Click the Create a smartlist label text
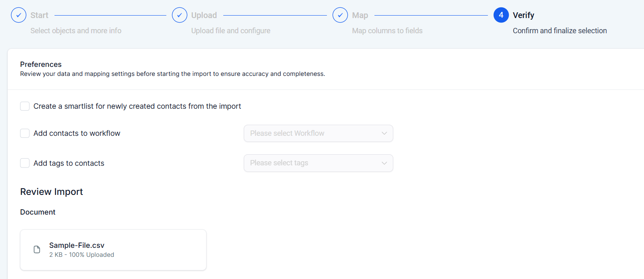Image resolution: width=644 pixels, height=279 pixels. tap(137, 106)
